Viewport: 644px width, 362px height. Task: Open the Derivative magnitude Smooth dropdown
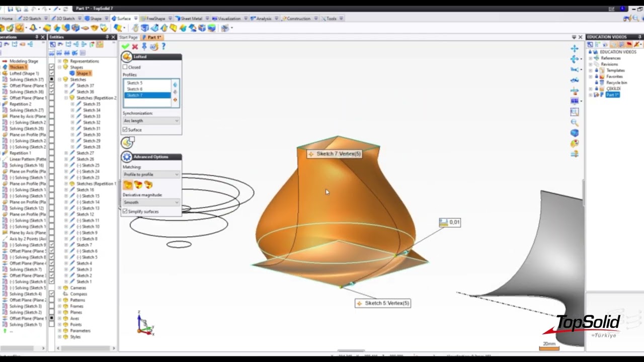151,202
